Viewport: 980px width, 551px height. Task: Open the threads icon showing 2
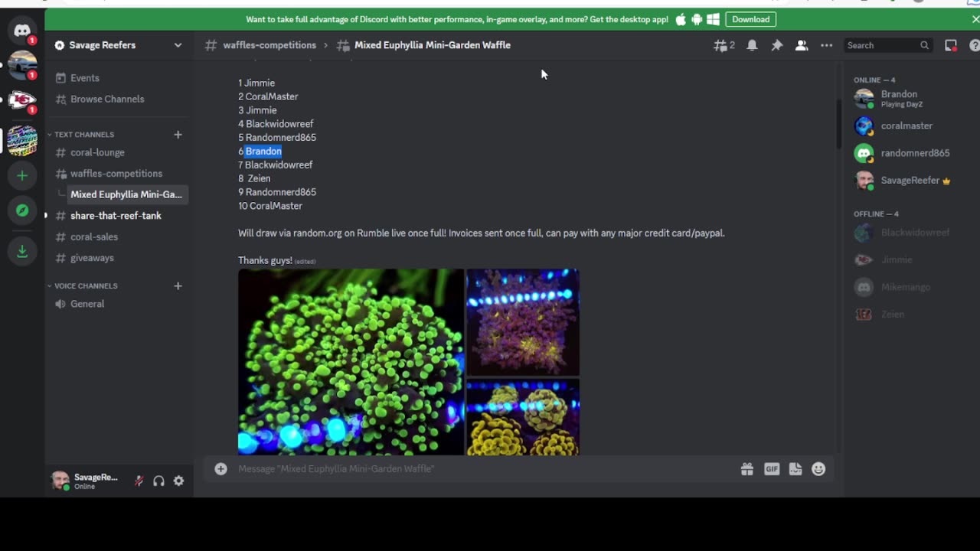pyautogui.click(x=724, y=45)
